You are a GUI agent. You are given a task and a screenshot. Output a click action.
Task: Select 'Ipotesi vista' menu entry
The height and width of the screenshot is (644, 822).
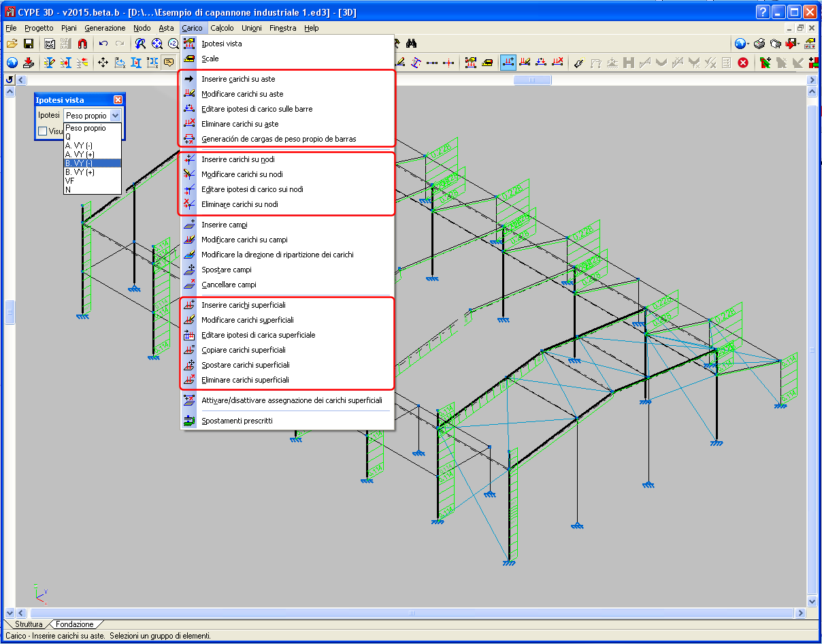288,44
